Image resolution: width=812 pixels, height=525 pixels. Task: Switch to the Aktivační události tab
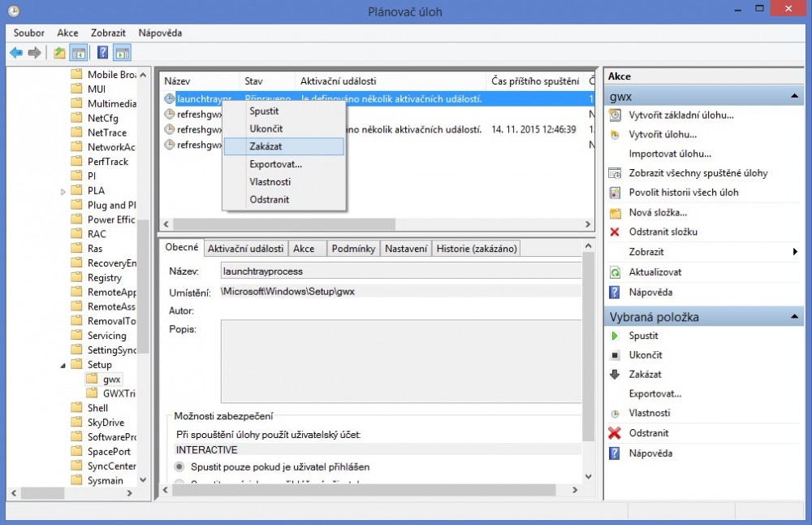245,249
